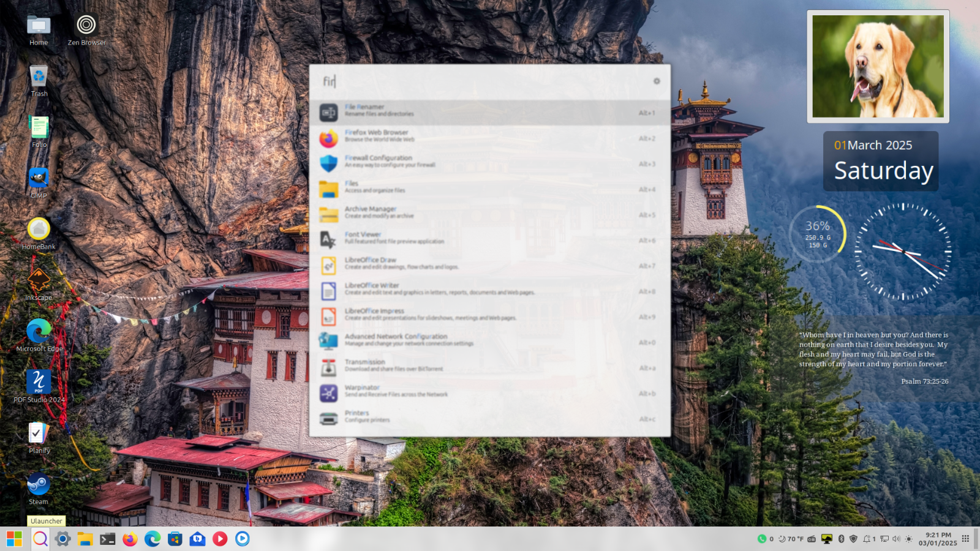This screenshot has width=980, height=551.
Task: Open system settings gear in taskbar
Action: tap(62, 539)
